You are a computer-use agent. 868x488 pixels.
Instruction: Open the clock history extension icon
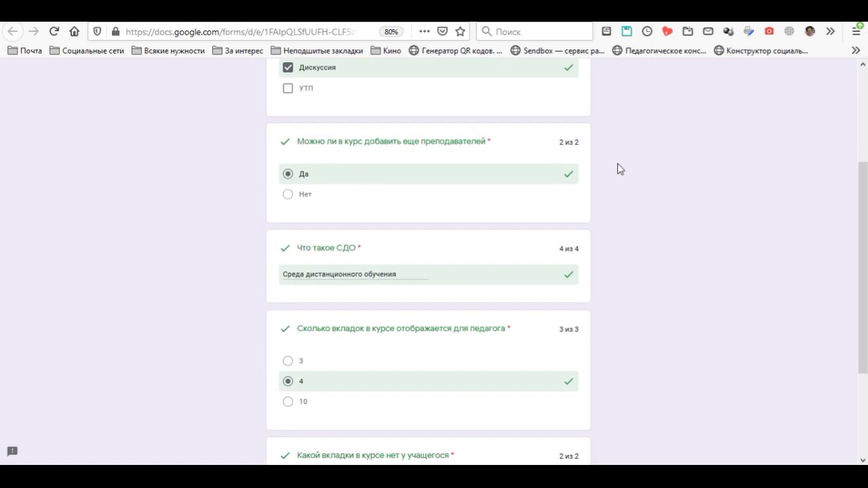click(647, 31)
